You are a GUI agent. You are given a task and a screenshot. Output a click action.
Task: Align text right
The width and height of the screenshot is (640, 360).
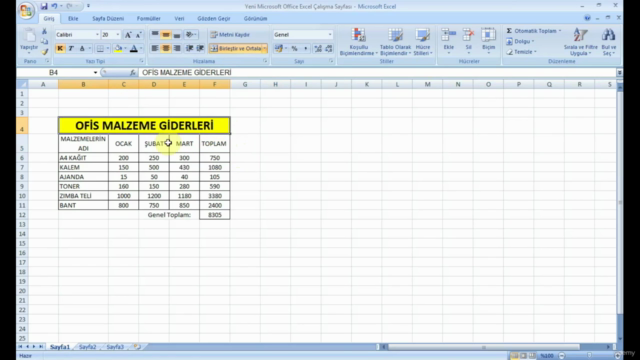[177, 49]
